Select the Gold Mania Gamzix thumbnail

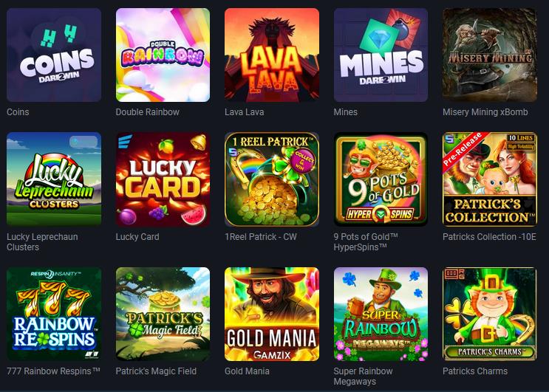click(x=272, y=314)
